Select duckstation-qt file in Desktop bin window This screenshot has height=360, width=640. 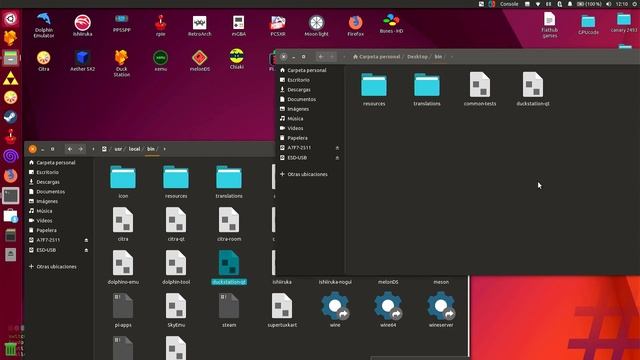pos(533,89)
